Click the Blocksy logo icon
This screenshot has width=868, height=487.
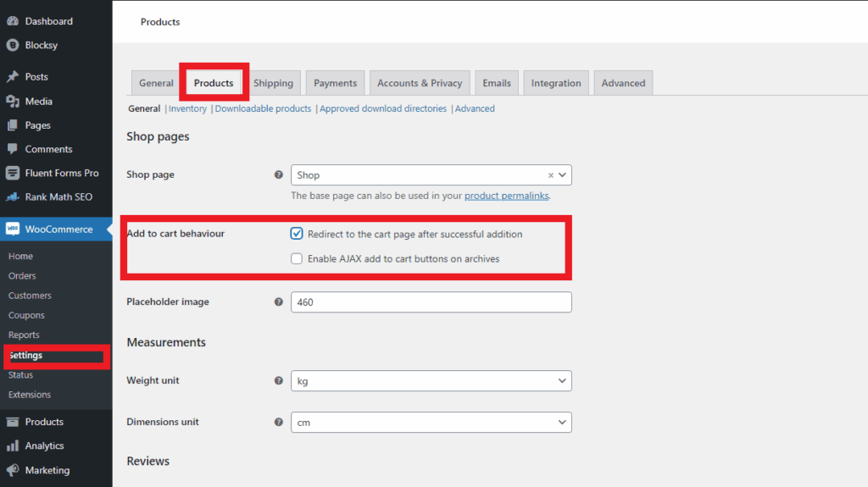coord(12,45)
